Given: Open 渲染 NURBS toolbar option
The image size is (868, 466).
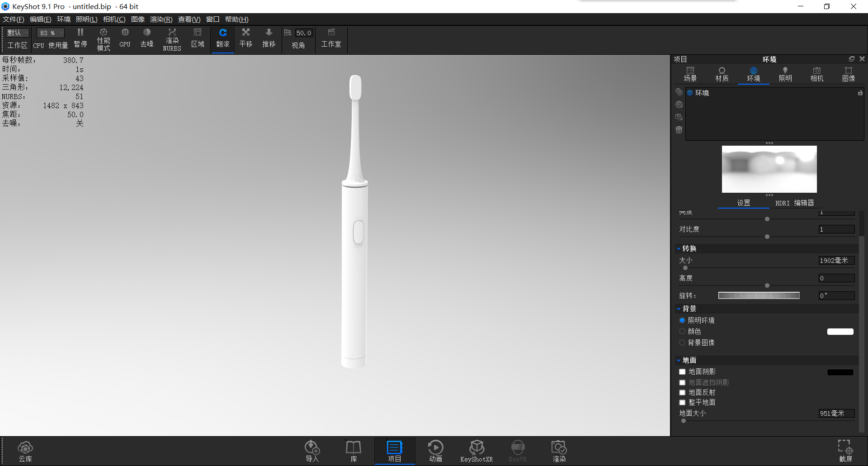Looking at the screenshot, I should (172, 38).
